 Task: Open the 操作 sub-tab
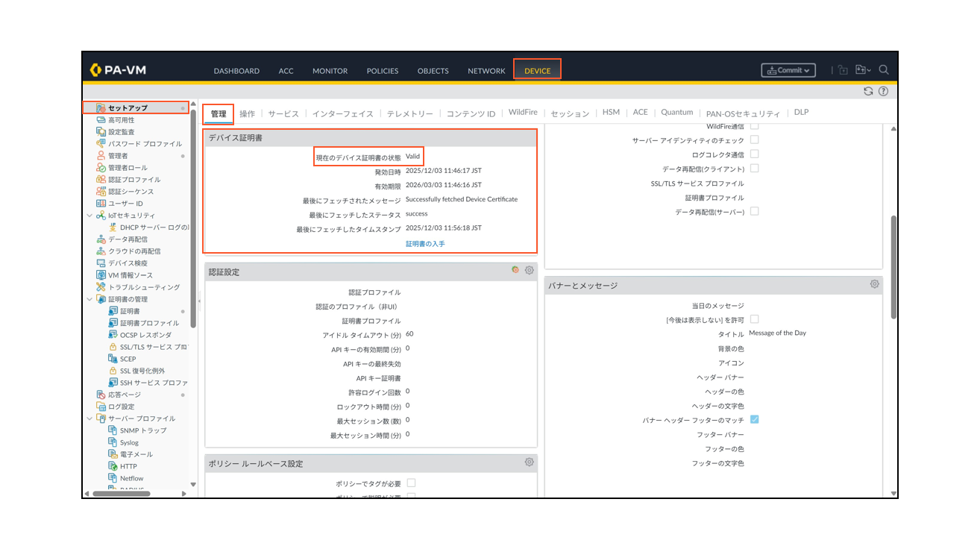pyautogui.click(x=247, y=113)
